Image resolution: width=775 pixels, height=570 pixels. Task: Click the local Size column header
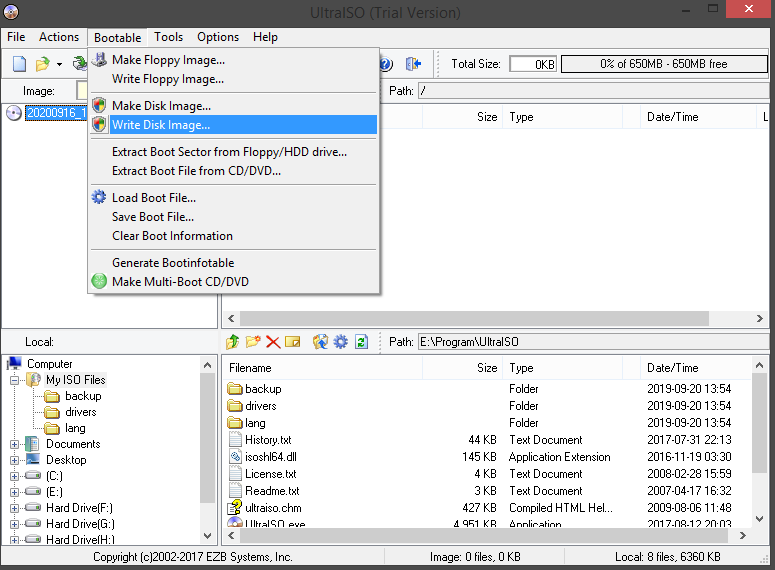(x=463, y=368)
